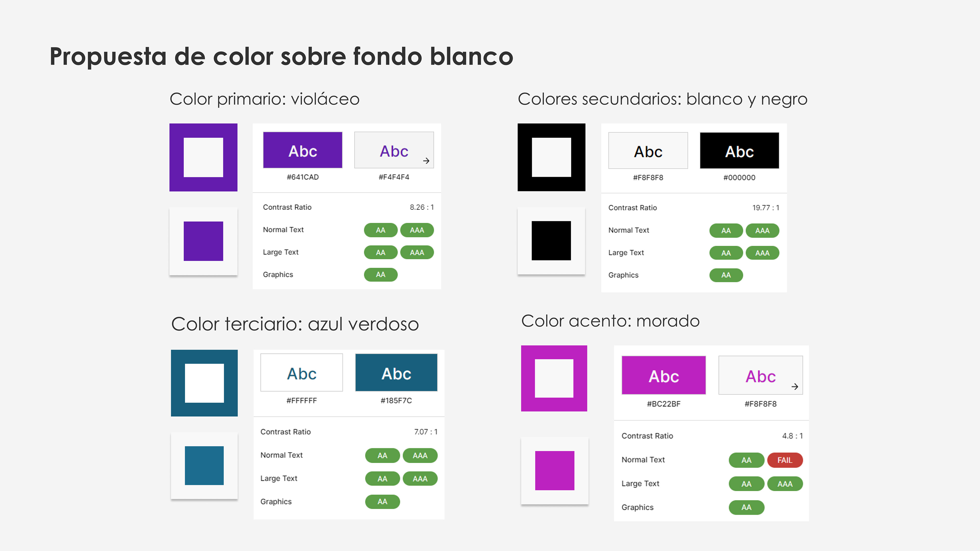Click the Normal Text AA badge in morado panel
Image resolution: width=980 pixels, height=551 pixels.
[746, 460]
